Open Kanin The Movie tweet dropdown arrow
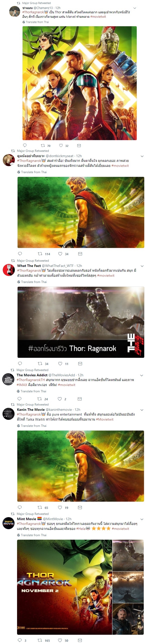 click(x=142, y=410)
